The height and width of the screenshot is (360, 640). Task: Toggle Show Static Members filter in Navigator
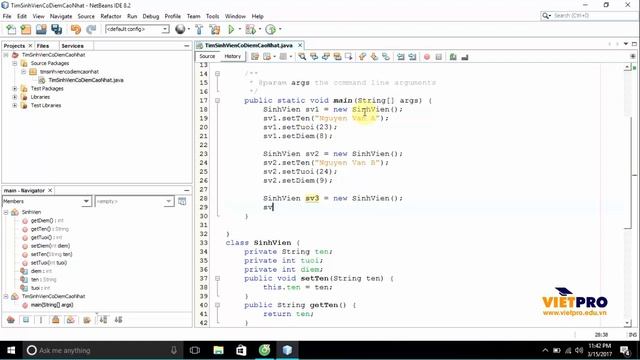pyautogui.click(x=41, y=320)
